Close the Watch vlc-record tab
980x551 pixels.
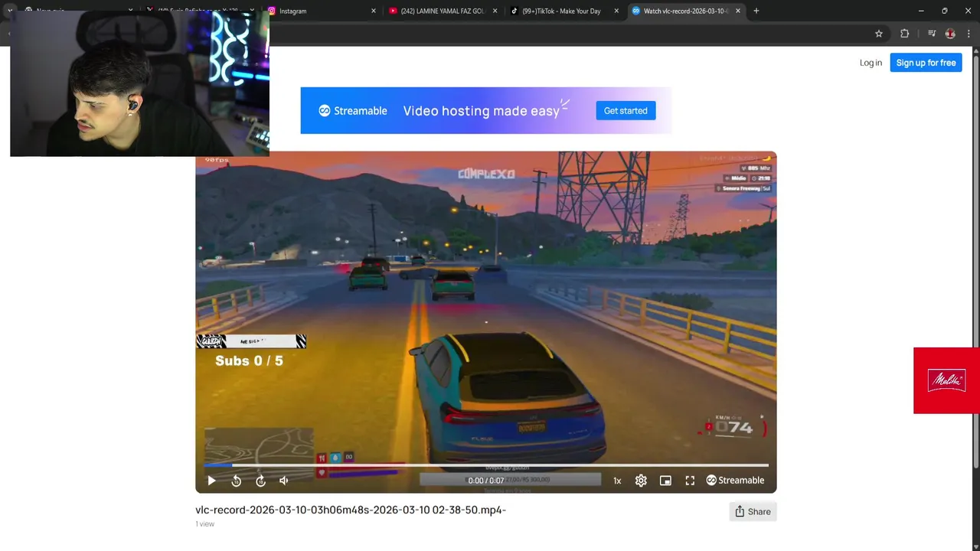tap(738, 11)
